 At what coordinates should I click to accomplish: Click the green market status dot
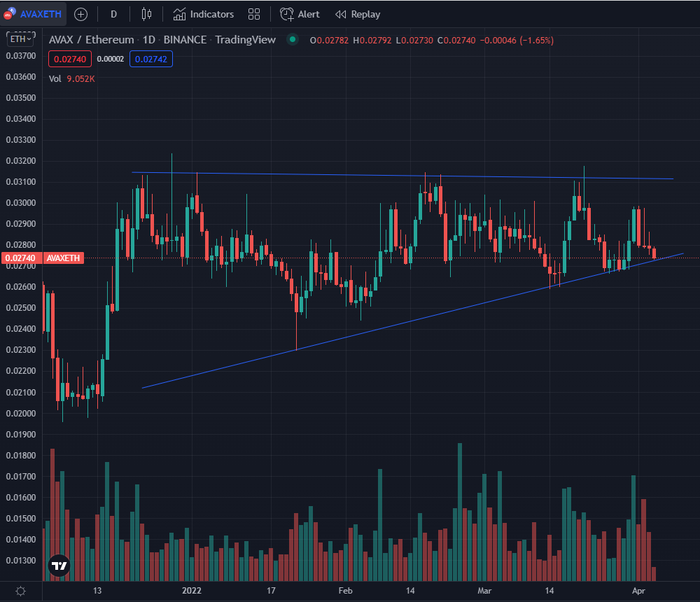coord(293,40)
